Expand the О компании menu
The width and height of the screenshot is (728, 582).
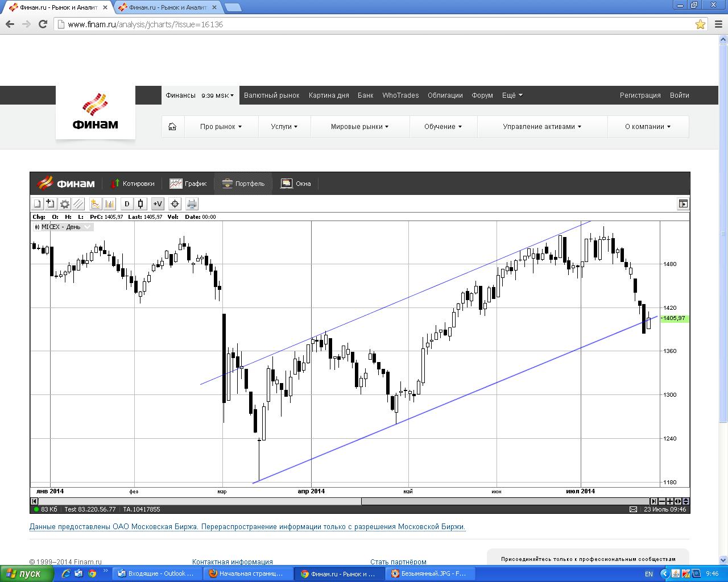(648, 127)
